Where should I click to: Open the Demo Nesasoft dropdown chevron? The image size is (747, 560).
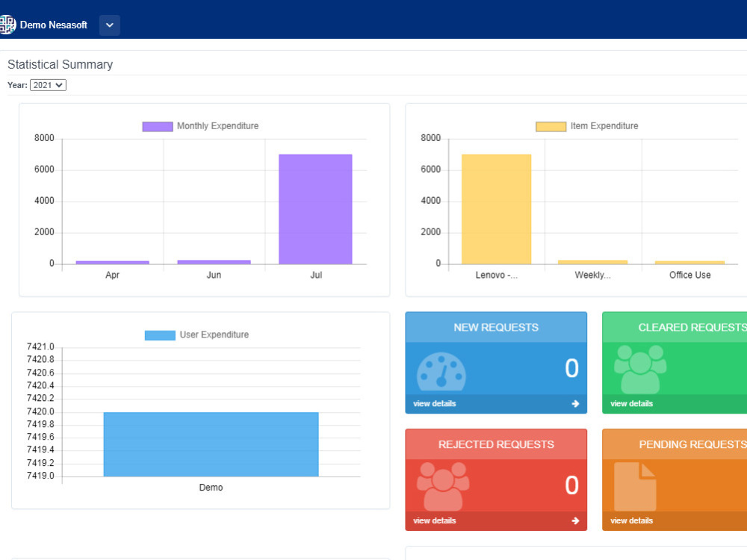[x=110, y=25]
